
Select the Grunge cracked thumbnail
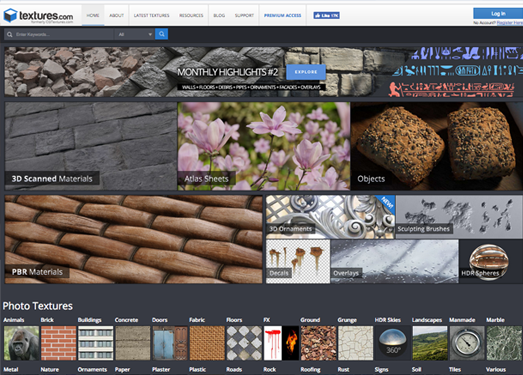[x=356, y=343]
